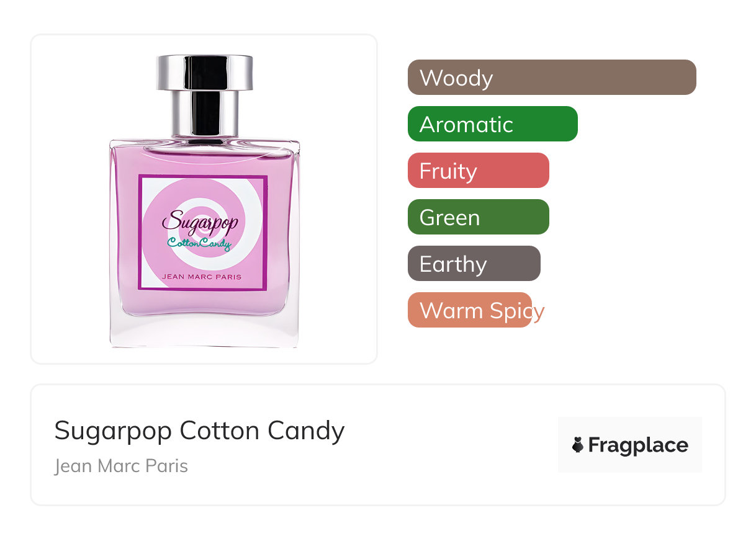The image size is (756, 536).
Task: Click the swirl label on bottle
Action: 204,233
